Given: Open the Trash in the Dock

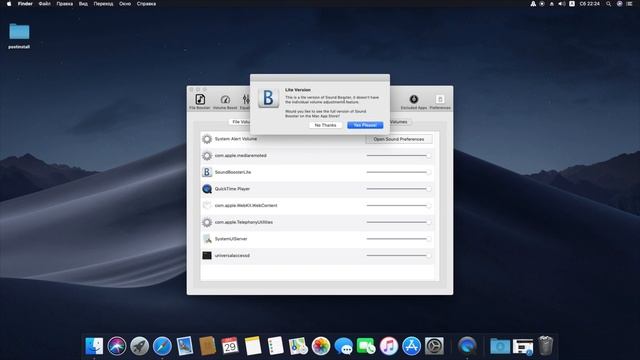Looking at the screenshot, I should (x=546, y=346).
